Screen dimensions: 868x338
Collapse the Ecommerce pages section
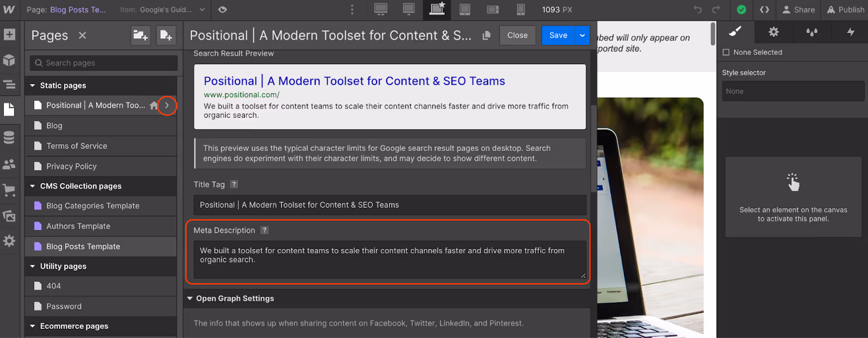(33, 326)
